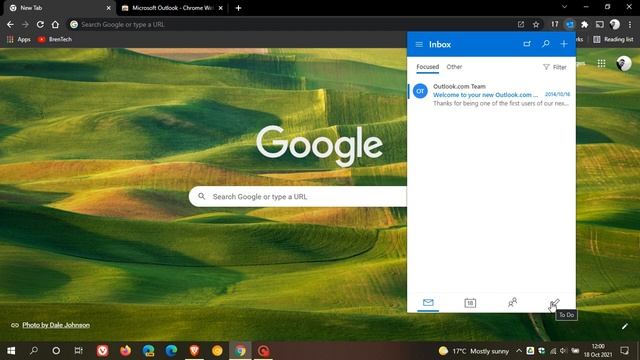Image resolution: width=640 pixels, height=360 pixels.
Task: Open the Calendar icon in Outlook bottom bar
Action: click(x=470, y=303)
